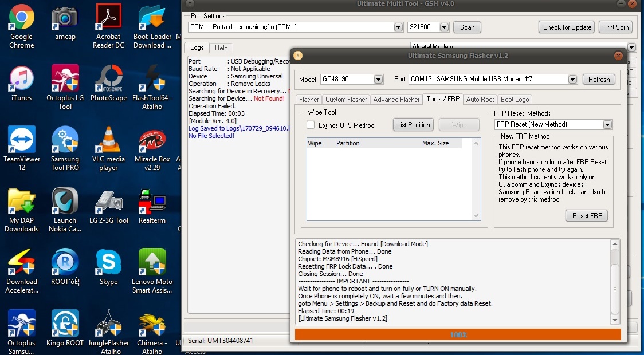Screen dimensions: 644x355
Task: Switch to the Boot Logo tab
Action: tap(515, 100)
